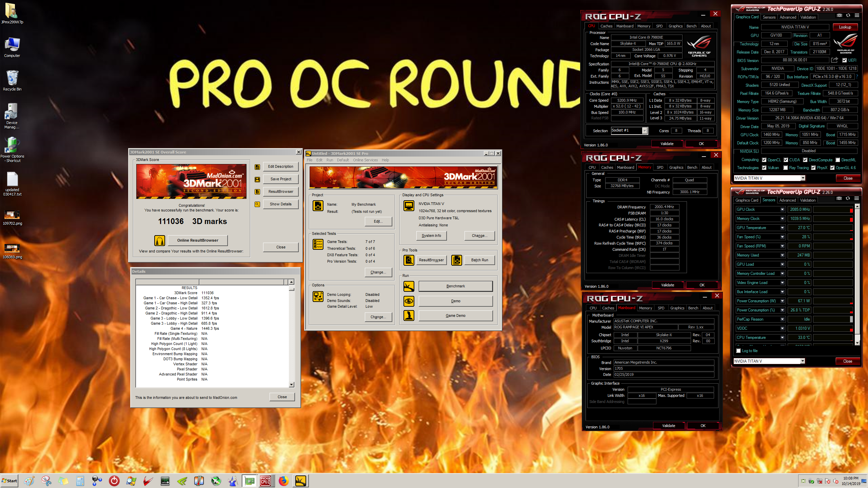This screenshot has width=868, height=488.
Task: Click the camera icon in GPU-Z Sensors window
Action: point(839,199)
